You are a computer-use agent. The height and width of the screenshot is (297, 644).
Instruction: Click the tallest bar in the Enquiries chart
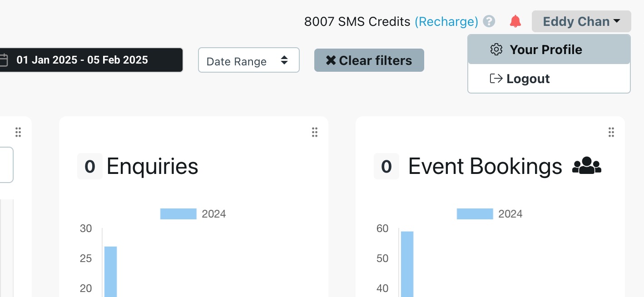point(111,272)
